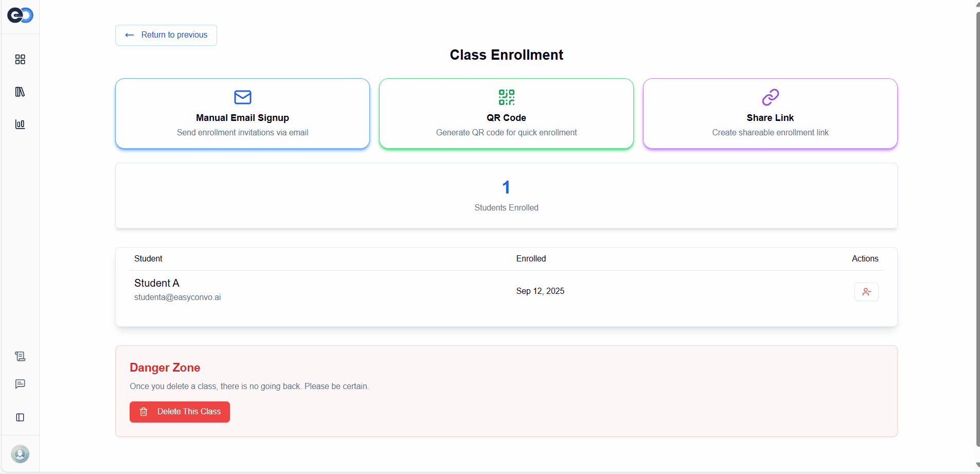This screenshot has width=980, height=474.
Task: Click the scroll document icon in sidebar
Action: [x=20, y=356]
